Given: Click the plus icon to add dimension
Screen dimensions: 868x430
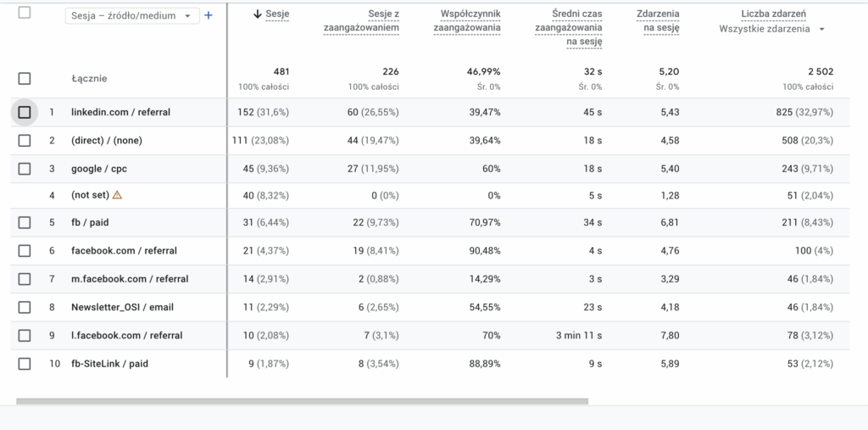Looking at the screenshot, I should click(x=209, y=15).
